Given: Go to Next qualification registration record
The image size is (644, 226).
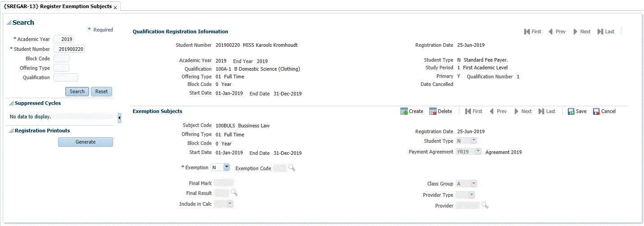Looking at the screenshot, I should [x=581, y=32].
